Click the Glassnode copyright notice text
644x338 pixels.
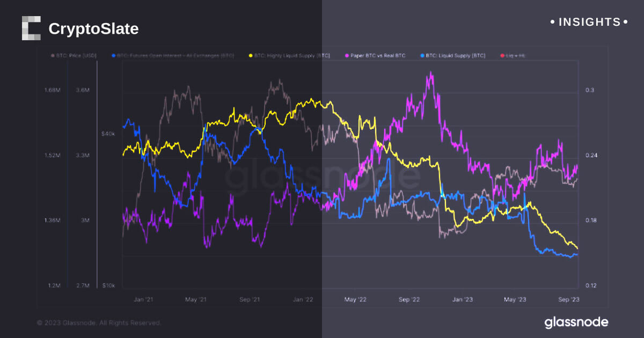tap(99, 323)
